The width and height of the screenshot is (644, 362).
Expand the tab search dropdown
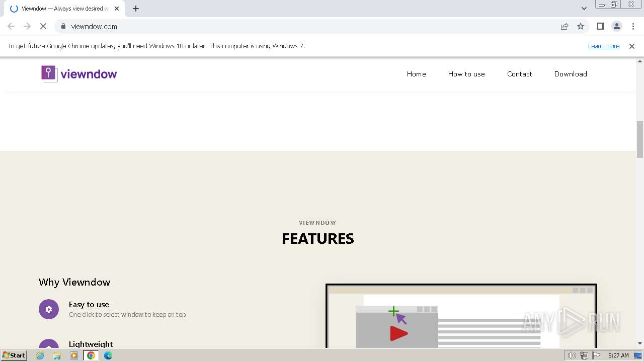click(x=584, y=9)
